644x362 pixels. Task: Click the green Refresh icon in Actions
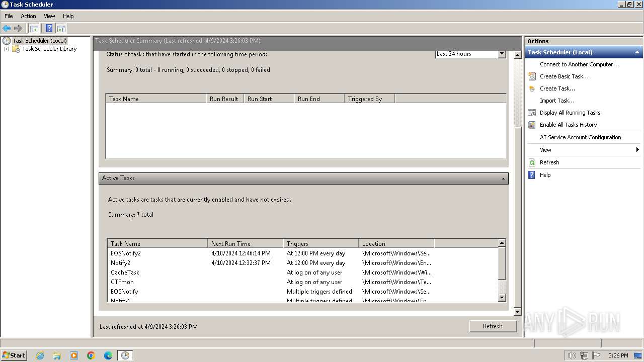[x=532, y=162]
